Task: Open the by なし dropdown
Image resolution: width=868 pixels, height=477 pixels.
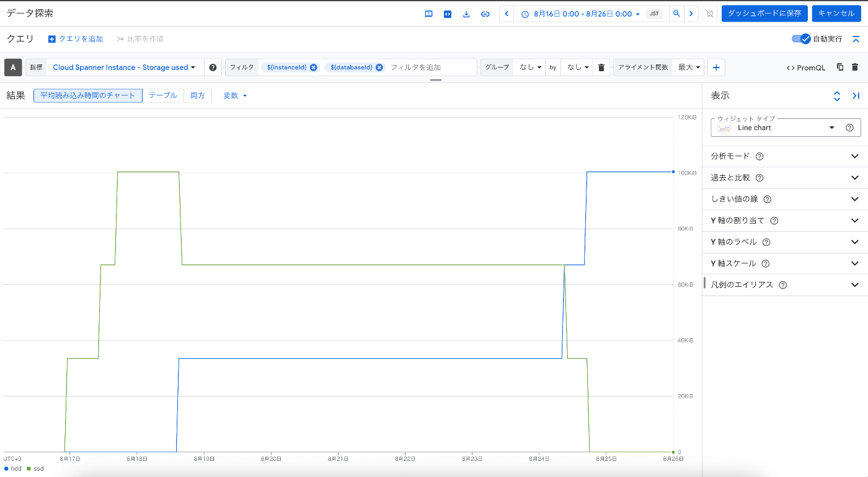Action: click(x=577, y=68)
